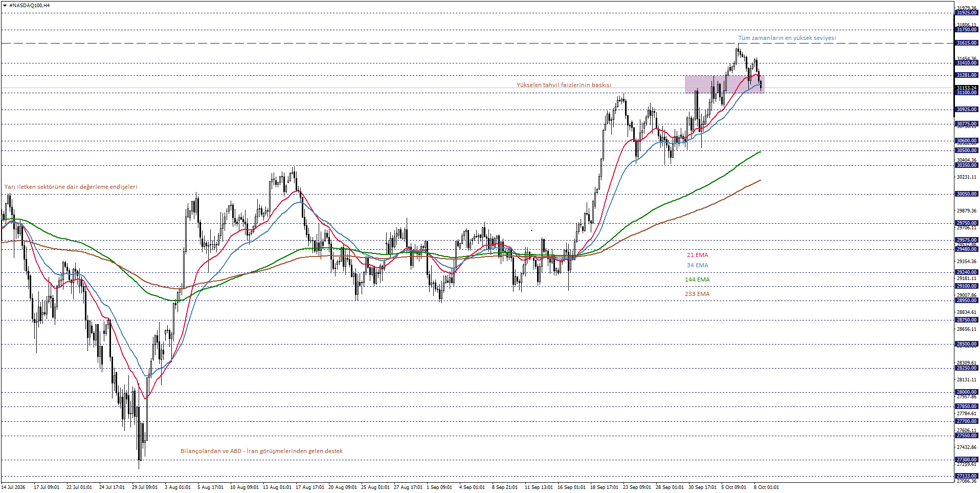The image size is (980, 493).
Task: Click the 'Yarı iletken sektörüne dair değerleme endişeleri' note
Action: 71,187
